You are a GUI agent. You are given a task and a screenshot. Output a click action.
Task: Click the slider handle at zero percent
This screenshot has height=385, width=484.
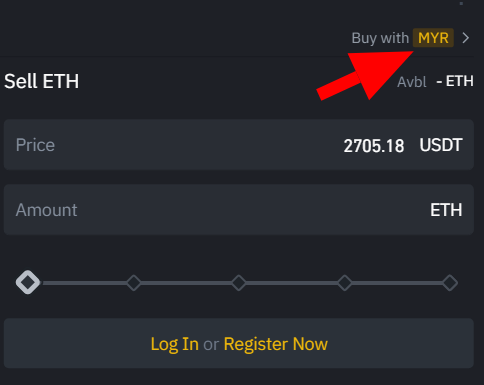pos(28,282)
